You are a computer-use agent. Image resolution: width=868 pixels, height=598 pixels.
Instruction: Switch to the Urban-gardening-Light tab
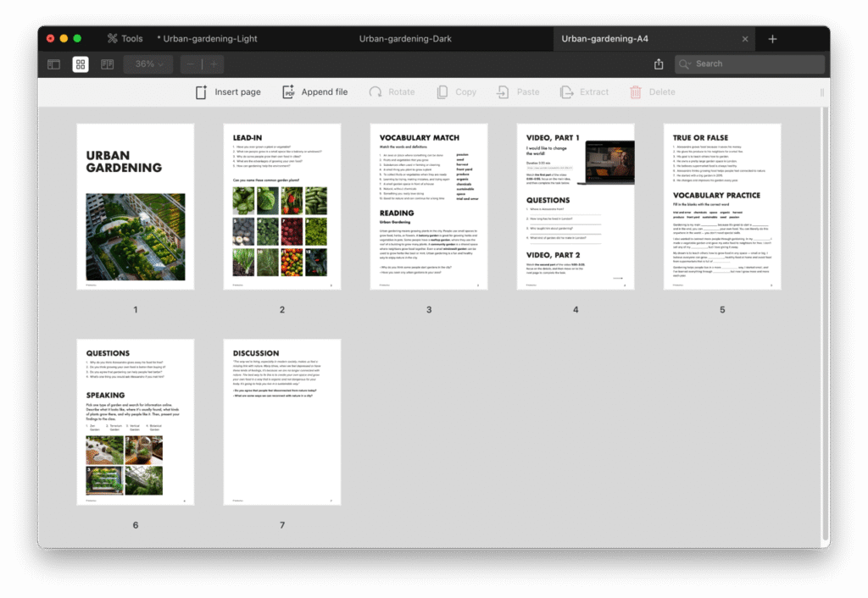209,39
